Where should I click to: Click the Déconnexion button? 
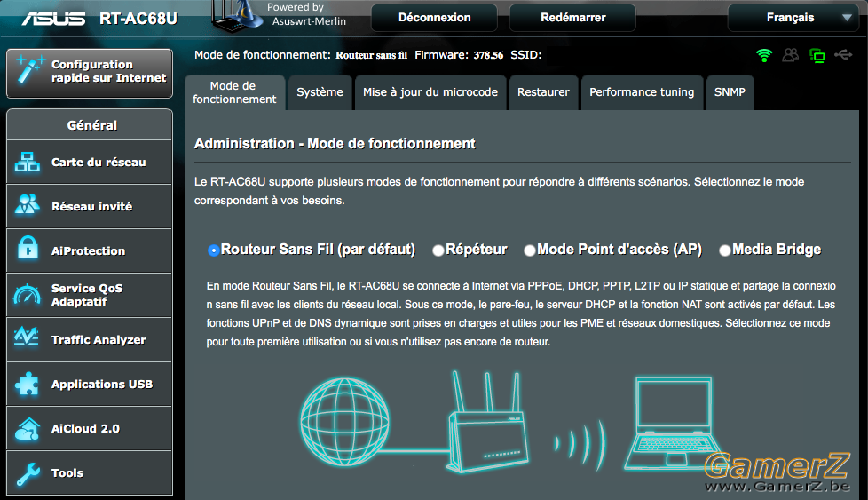pos(435,18)
